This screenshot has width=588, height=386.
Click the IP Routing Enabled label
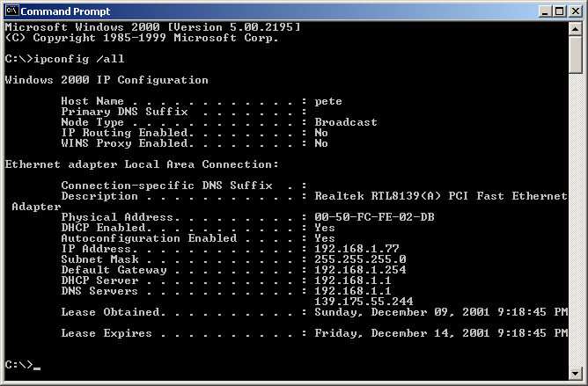coord(125,133)
